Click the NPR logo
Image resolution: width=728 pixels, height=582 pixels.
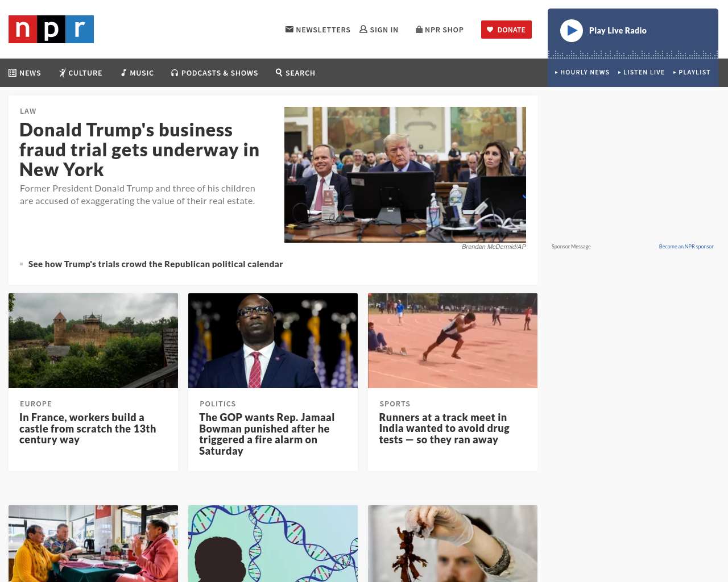(x=51, y=30)
